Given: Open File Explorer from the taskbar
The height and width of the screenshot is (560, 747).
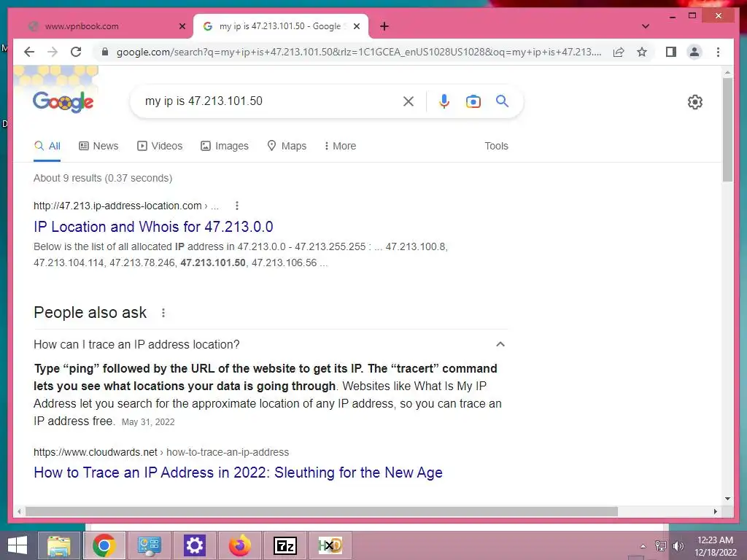Looking at the screenshot, I should (60, 545).
